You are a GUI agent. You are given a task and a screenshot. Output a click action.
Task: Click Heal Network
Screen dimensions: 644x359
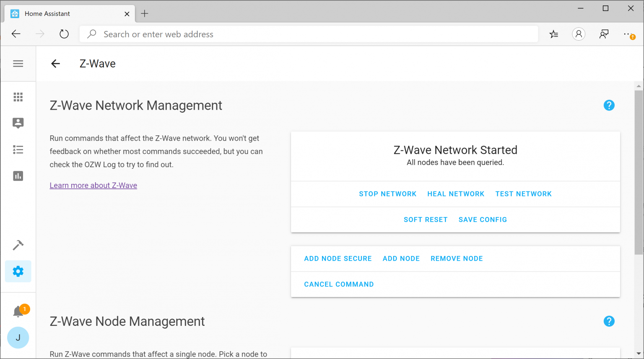[456, 194]
